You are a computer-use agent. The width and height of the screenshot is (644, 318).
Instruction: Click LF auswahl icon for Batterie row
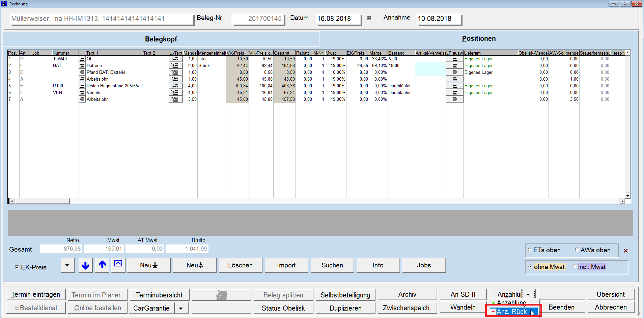(x=454, y=66)
